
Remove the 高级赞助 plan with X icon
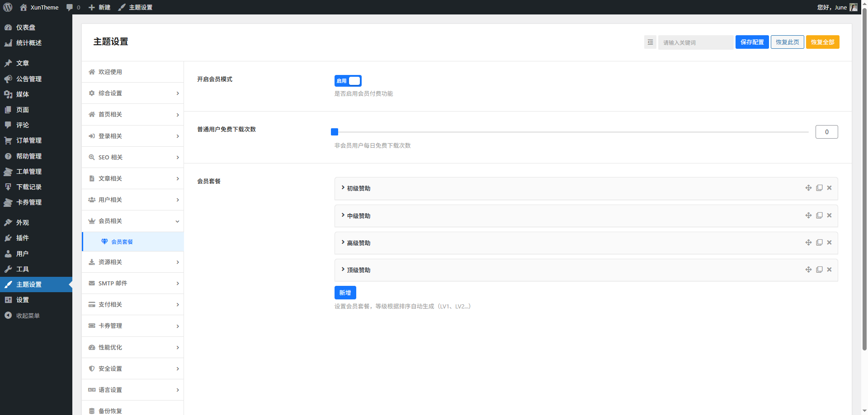tap(829, 242)
